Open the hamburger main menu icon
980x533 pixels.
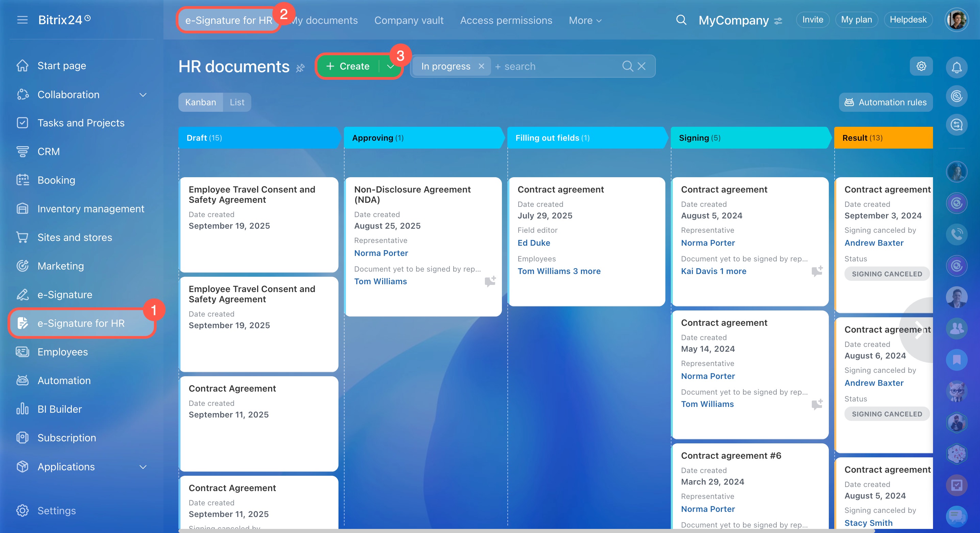(22, 20)
